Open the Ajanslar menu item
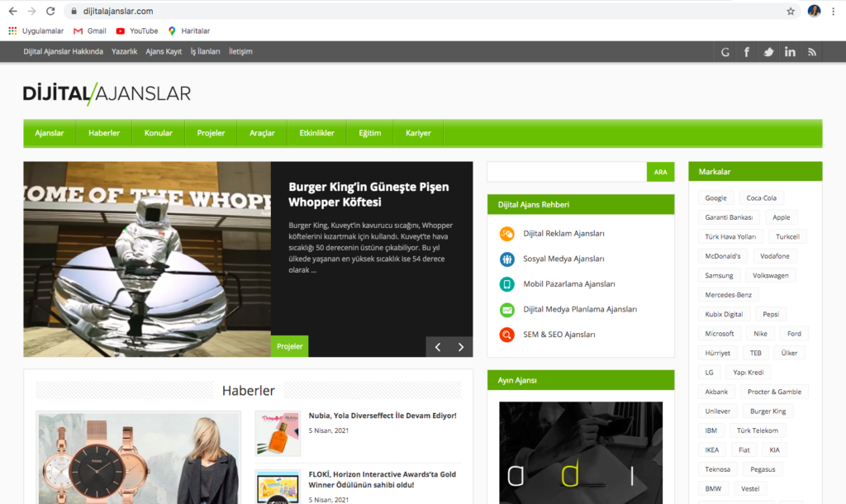 pos(50,133)
